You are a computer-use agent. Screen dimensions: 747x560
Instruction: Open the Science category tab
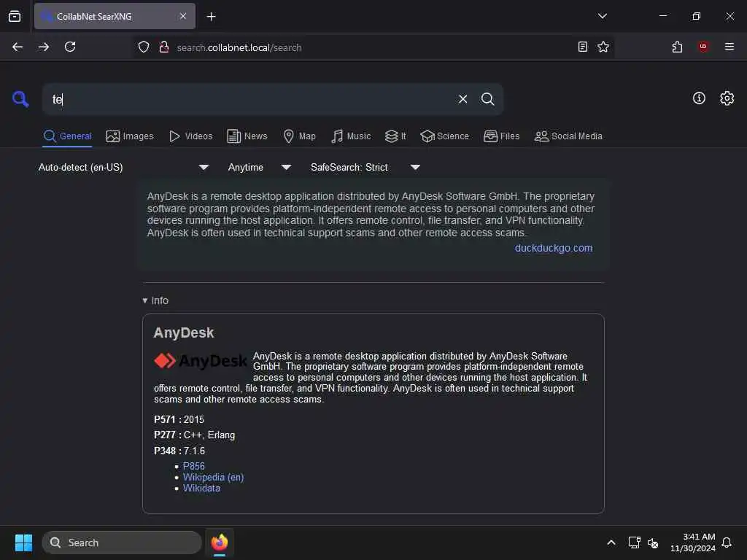coord(444,136)
